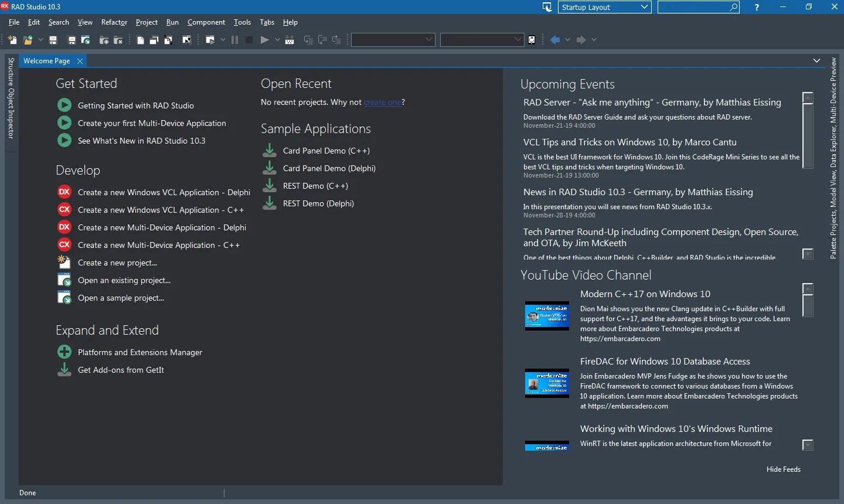Expand the Back arrow history dropdown
This screenshot has width=844, height=504.
(x=567, y=40)
